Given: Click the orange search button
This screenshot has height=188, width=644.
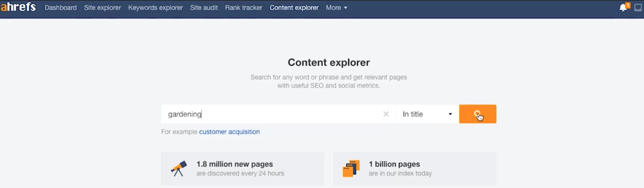Looking at the screenshot, I should click(x=477, y=114).
